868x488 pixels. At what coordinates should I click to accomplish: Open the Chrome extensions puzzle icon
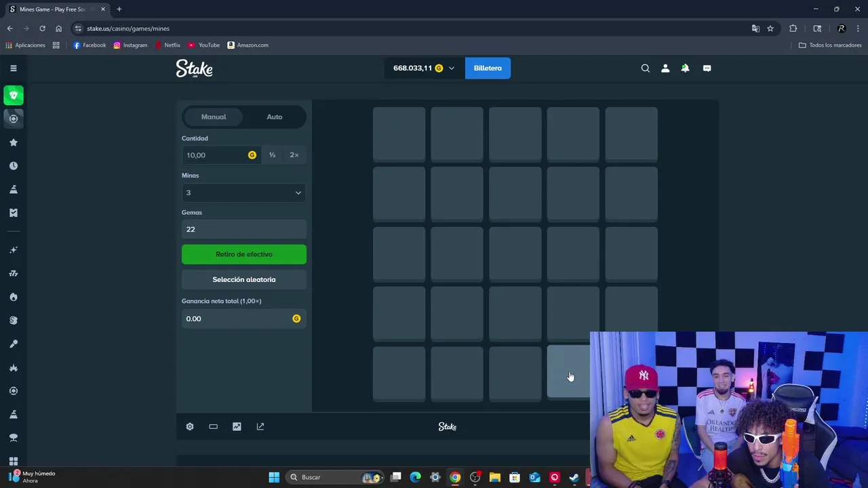click(x=793, y=28)
